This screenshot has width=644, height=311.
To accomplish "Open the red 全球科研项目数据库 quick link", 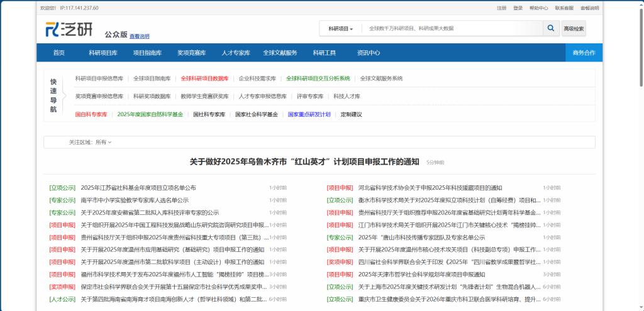I will point(204,79).
